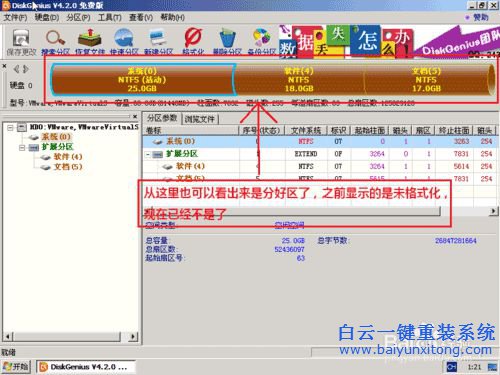This screenshot has width=500, height=375.
Task: Switch to the 分区参数 tab
Action: click(162, 118)
